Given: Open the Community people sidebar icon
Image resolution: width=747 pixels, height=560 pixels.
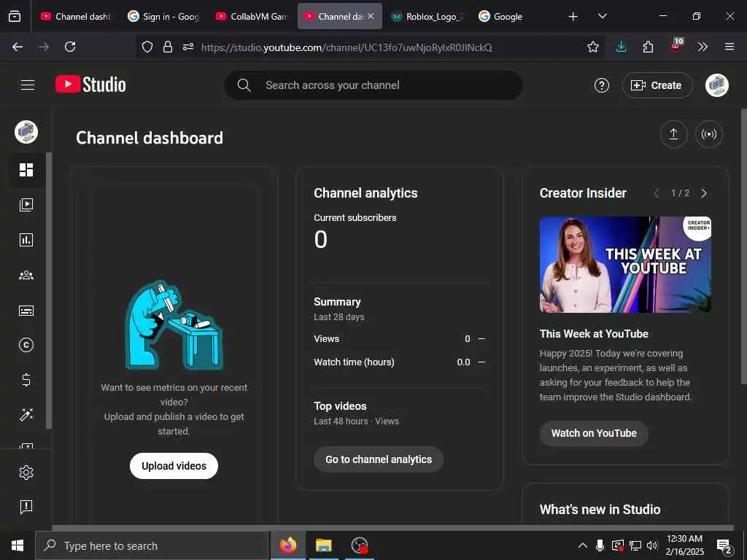Looking at the screenshot, I should (26, 275).
